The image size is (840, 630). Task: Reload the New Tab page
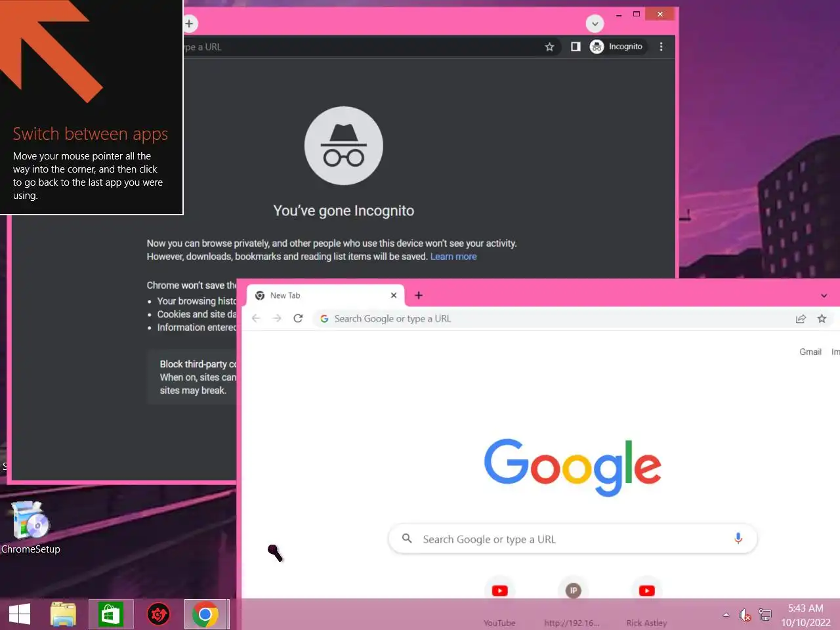(x=298, y=318)
